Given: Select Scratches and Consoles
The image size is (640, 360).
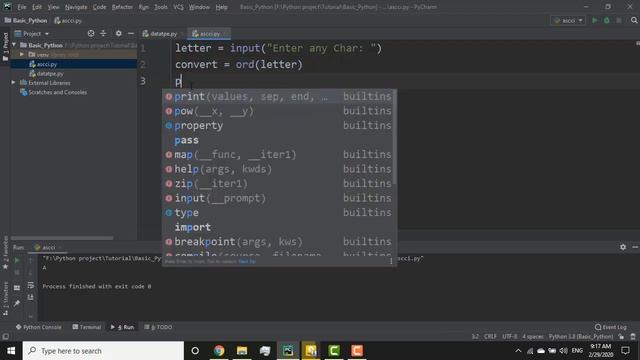Looking at the screenshot, I should pyautogui.click(x=57, y=92).
